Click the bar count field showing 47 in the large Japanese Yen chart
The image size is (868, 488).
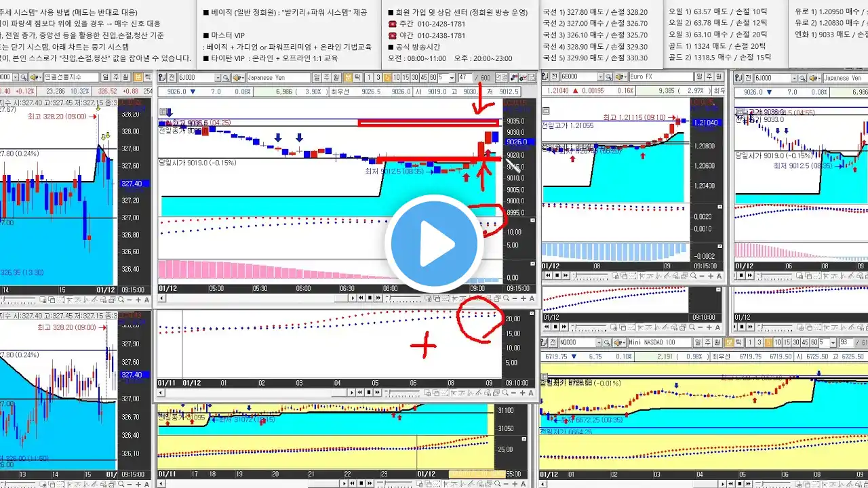(465, 78)
